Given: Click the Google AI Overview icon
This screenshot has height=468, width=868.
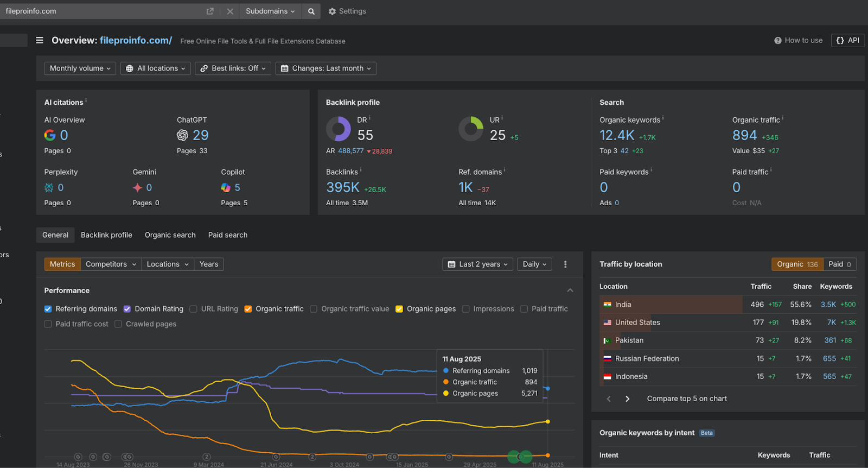Looking at the screenshot, I should pyautogui.click(x=50, y=135).
